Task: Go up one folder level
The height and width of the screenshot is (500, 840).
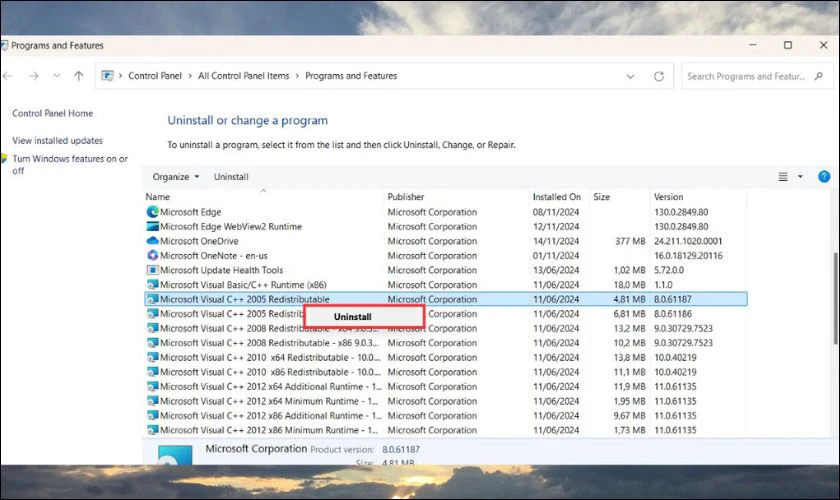Action: [79, 76]
